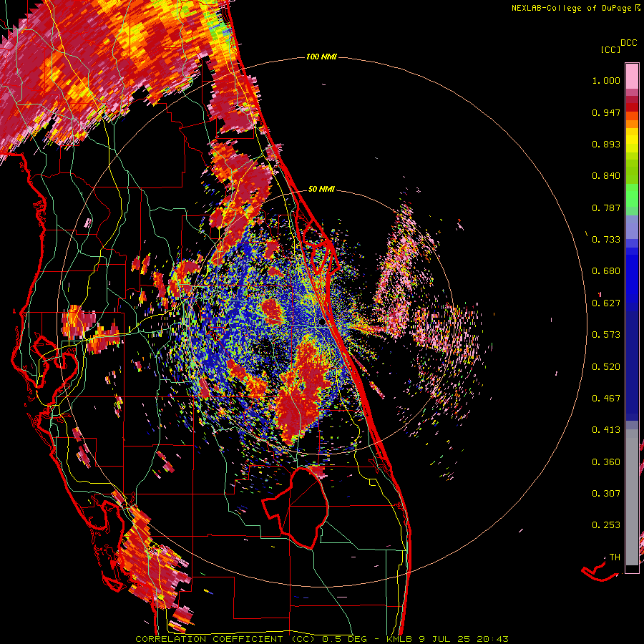This screenshot has height=644, width=644.
Task: Click the DCC legend label
Action: point(629,43)
